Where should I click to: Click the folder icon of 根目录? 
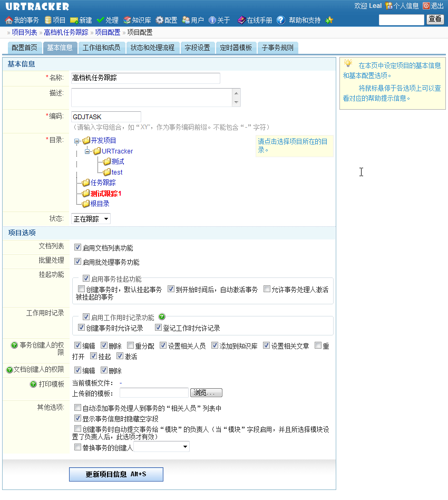pos(86,204)
